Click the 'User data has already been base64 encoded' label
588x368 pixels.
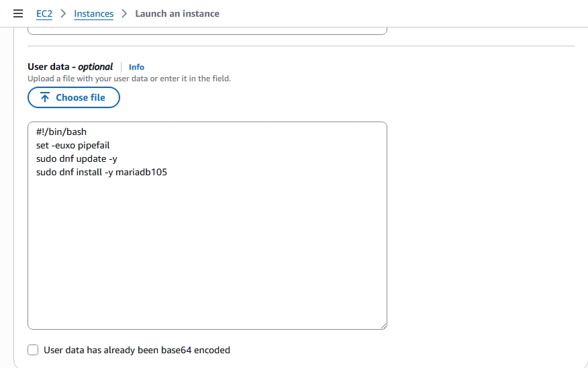coord(137,350)
